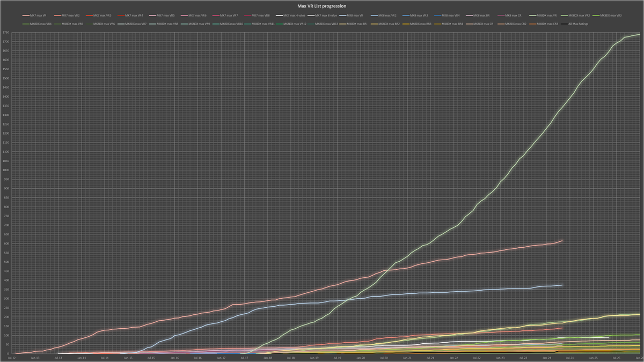Select the MK8DX max VR8 legend entry
Image resolution: width=644 pixels, height=362 pixels.
tap(164, 24)
